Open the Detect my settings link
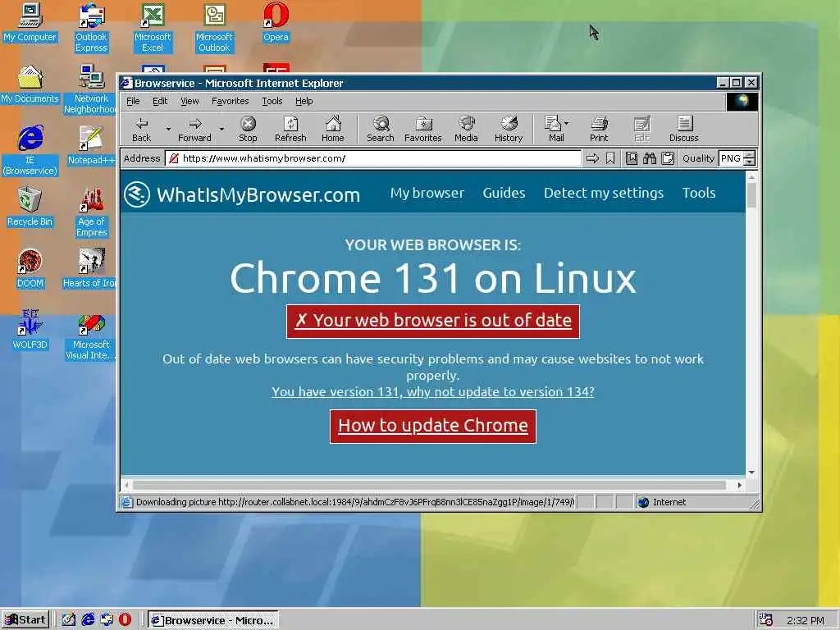 pos(603,193)
